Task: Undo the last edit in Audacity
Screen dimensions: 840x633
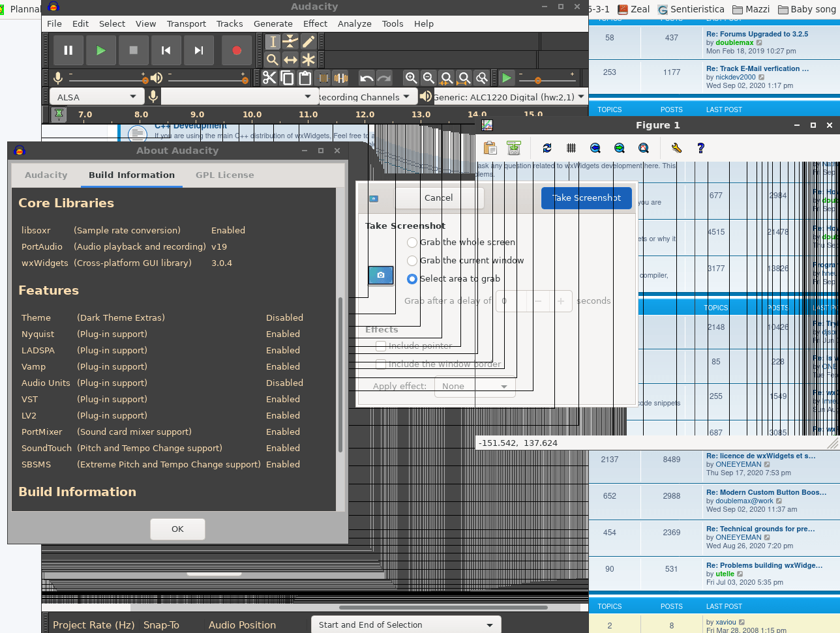Action: 367,78
